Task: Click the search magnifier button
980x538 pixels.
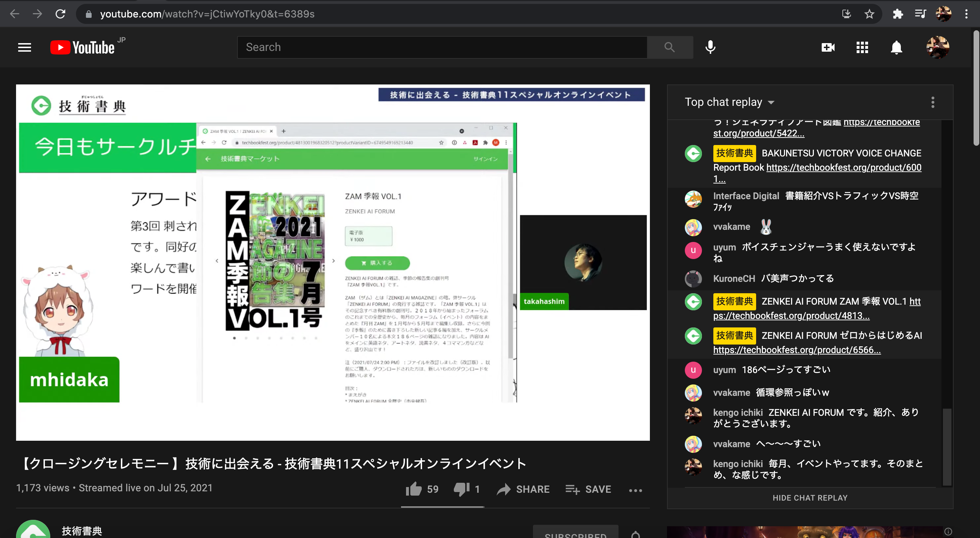Action: tap(669, 47)
